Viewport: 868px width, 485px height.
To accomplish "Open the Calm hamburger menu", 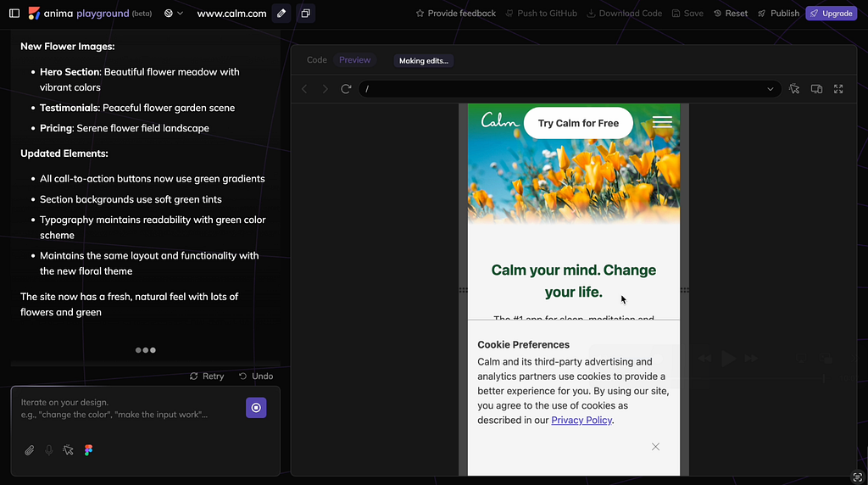I will point(662,122).
